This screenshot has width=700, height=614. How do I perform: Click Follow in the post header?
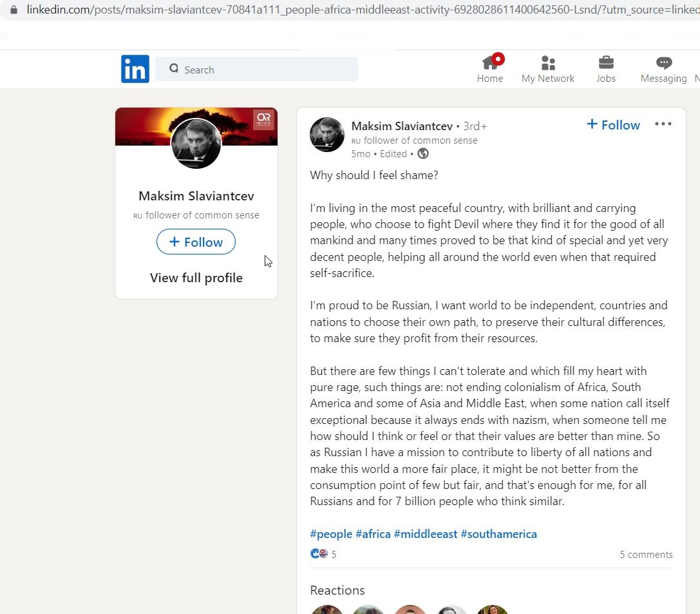[613, 125]
